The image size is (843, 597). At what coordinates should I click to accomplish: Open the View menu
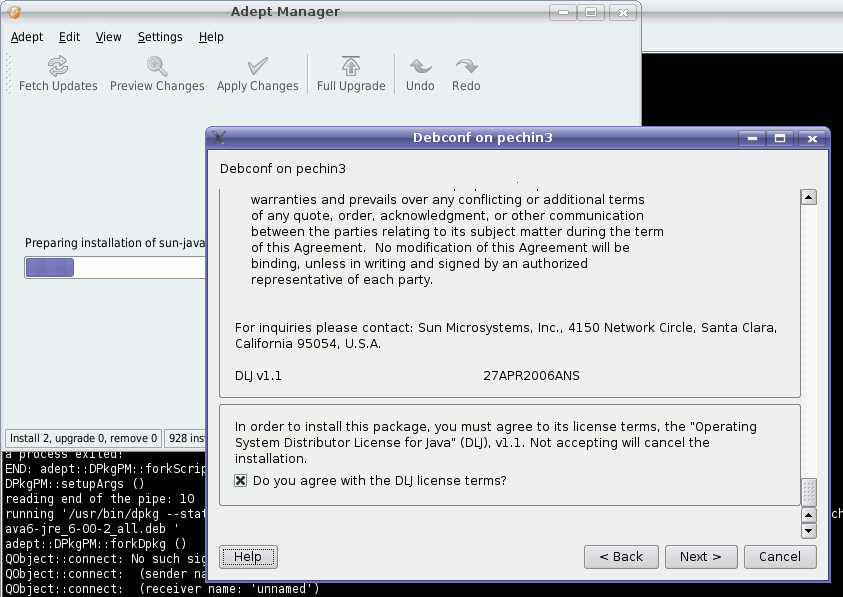pos(109,37)
